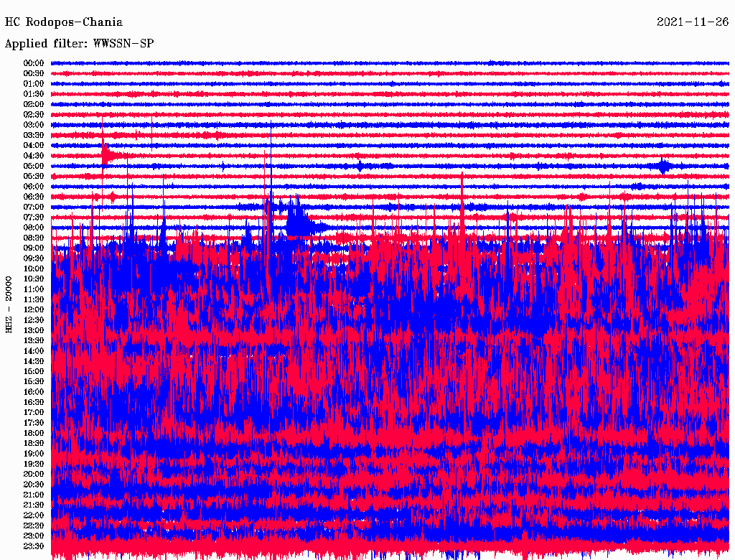Click the small blue burst on the 05:00 trace

click(x=665, y=167)
